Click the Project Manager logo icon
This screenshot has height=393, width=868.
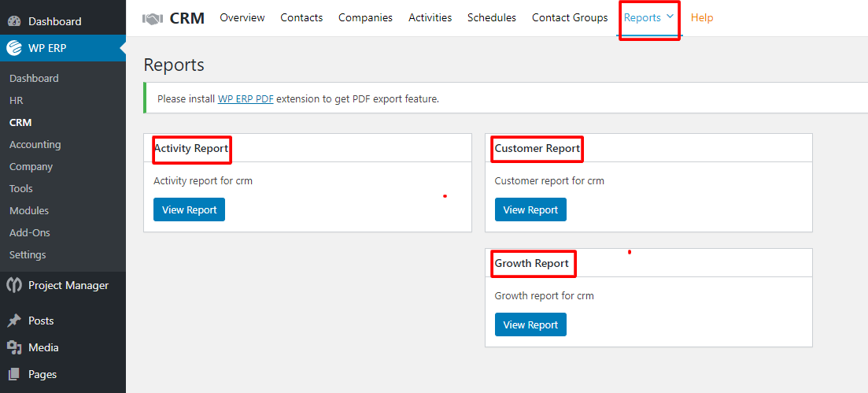(14, 285)
